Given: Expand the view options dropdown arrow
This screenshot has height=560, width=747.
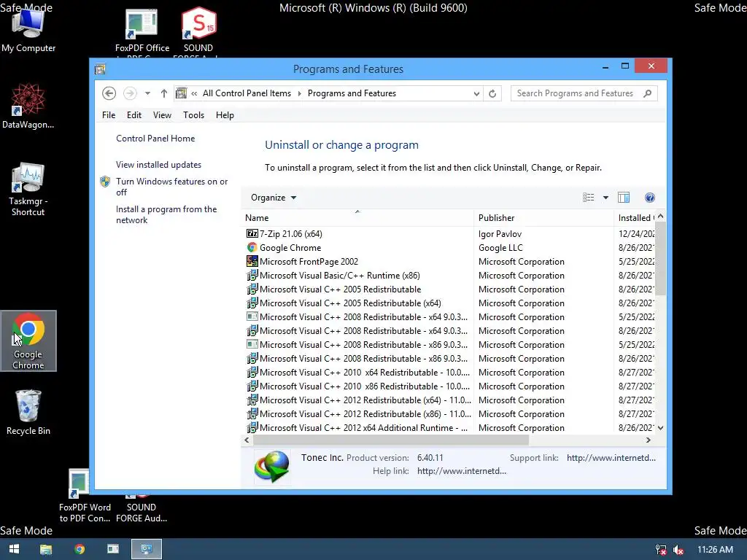Looking at the screenshot, I should 605,198.
